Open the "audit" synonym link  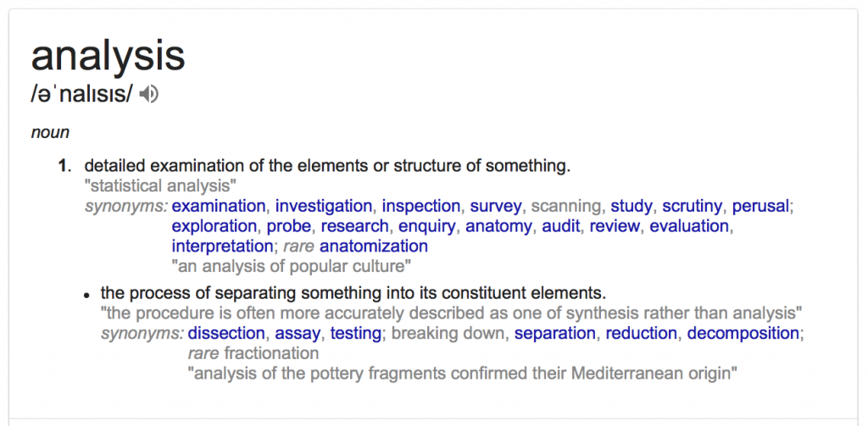click(x=561, y=226)
